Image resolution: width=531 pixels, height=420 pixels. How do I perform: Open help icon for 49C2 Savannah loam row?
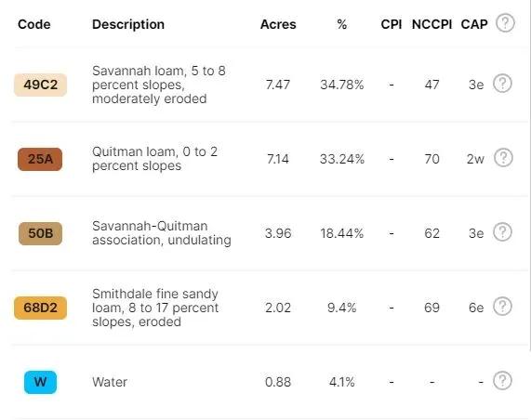[x=502, y=84]
